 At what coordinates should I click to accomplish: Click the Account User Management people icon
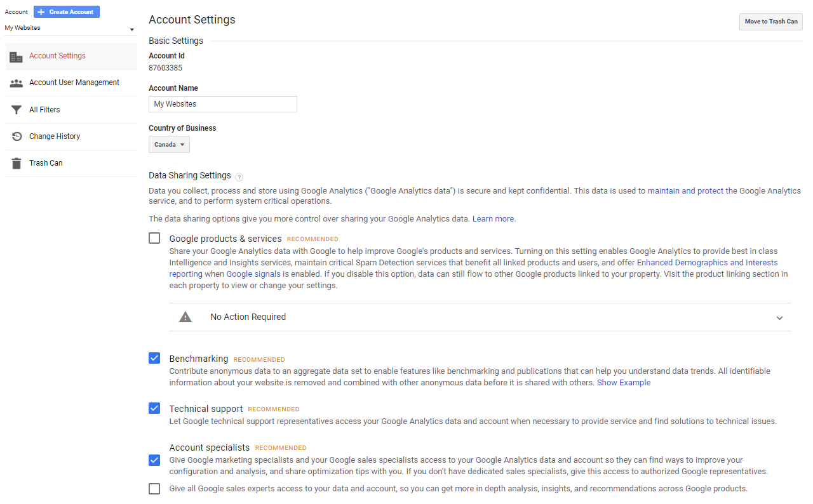pyautogui.click(x=17, y=83)
